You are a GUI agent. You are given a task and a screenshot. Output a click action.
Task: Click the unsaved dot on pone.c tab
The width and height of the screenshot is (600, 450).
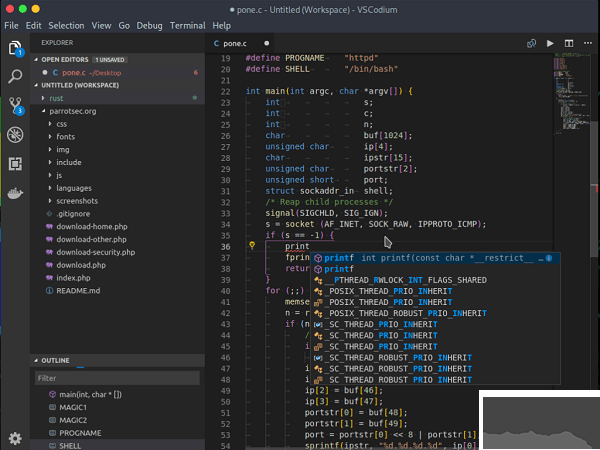click(266, 43)
